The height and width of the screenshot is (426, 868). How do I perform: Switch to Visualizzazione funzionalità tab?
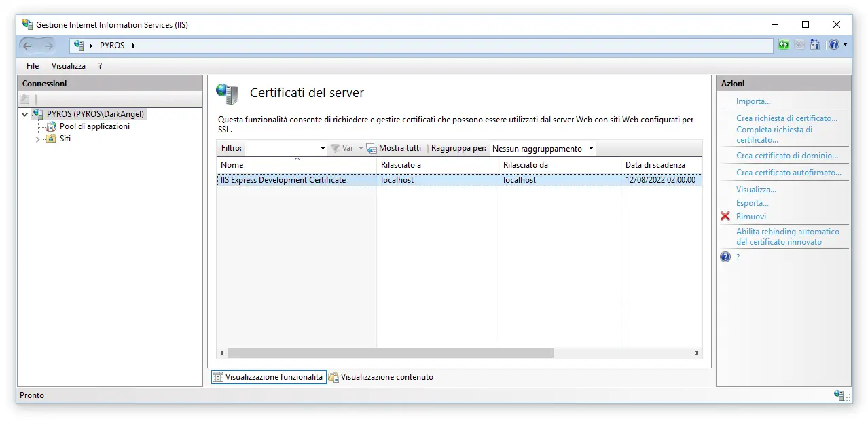tap(269, 377)
